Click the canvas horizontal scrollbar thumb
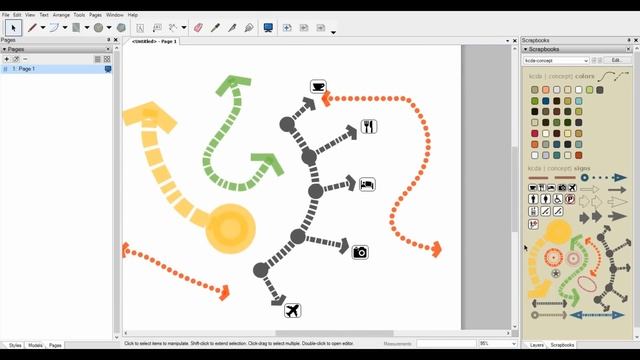 pyautogui.click(x=334, y=333)
